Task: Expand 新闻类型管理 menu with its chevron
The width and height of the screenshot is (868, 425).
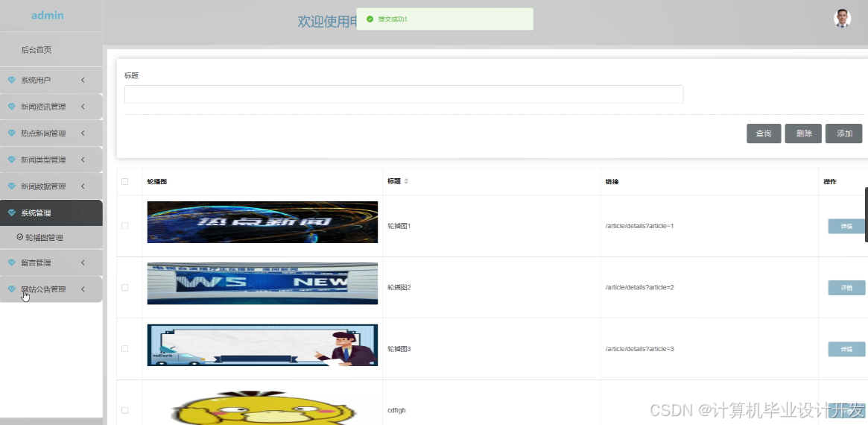Action: pyautogui.click(x=83, y=160)
